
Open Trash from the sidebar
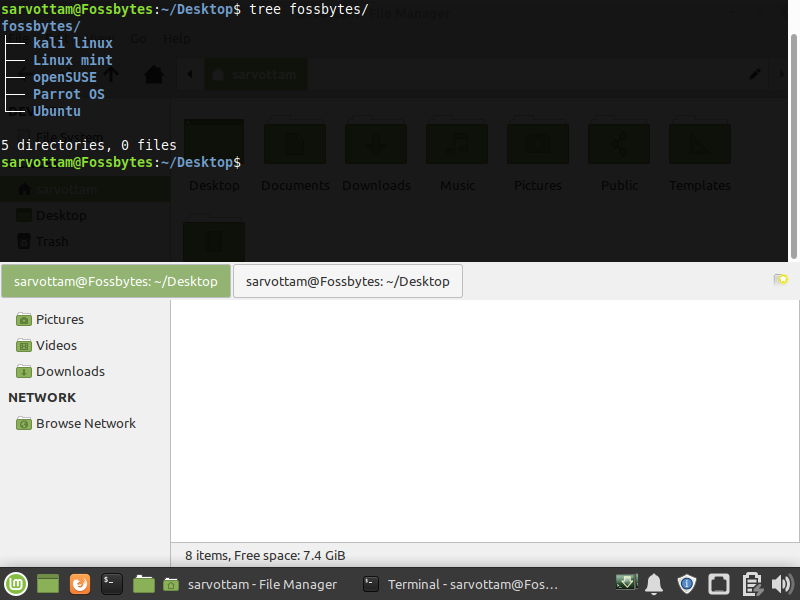point(52,241)
